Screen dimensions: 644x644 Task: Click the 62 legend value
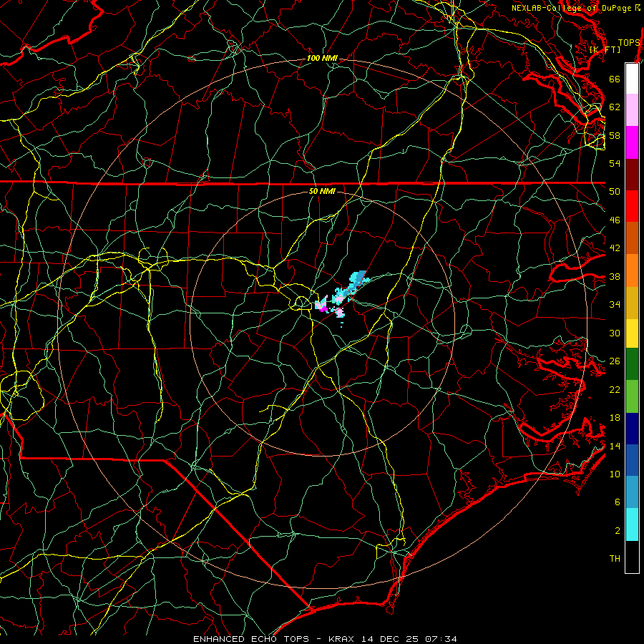pos(615,107)
